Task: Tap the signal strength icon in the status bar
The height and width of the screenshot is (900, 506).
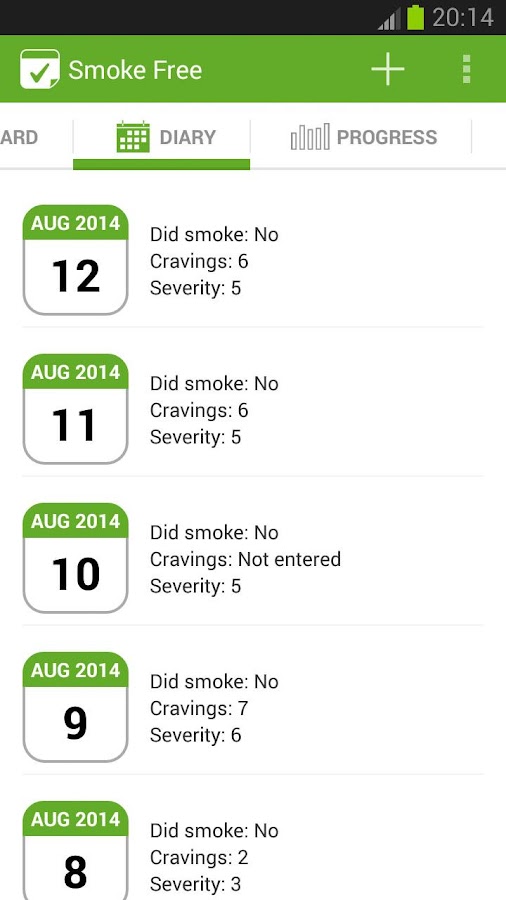Action: [390, 19]
